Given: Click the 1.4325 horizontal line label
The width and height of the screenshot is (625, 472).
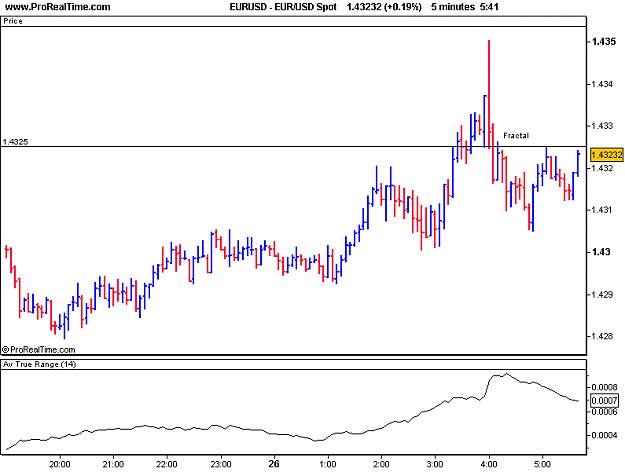Looking at the screenshot, I should pos(16,142).
